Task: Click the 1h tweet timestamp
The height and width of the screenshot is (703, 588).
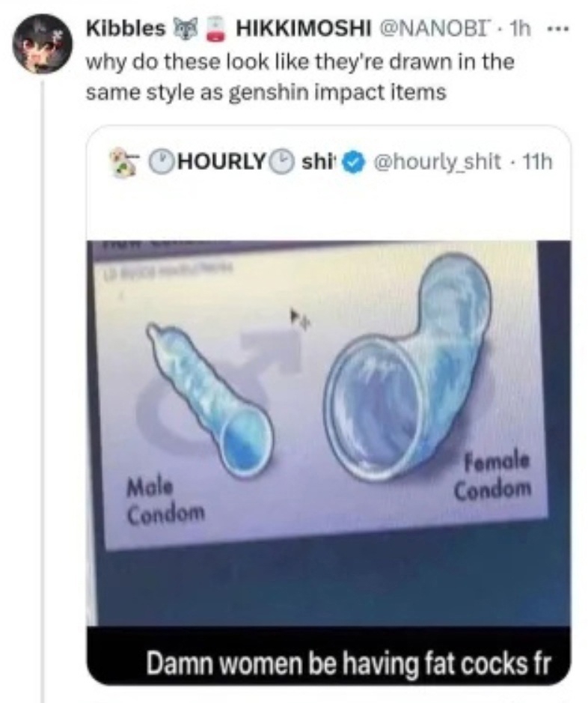Action: (521, 30)
